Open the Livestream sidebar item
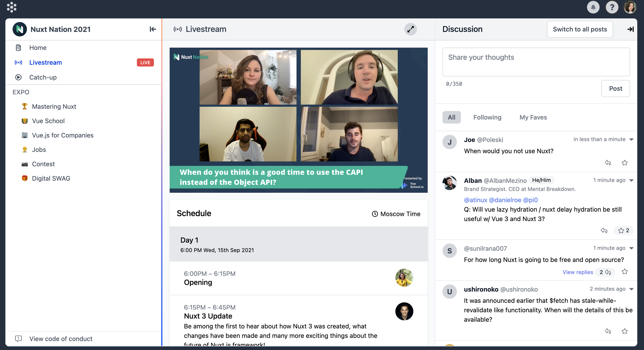Image resolution: width=644 pixels, height=350 pixels. click(x=83, y=62)
